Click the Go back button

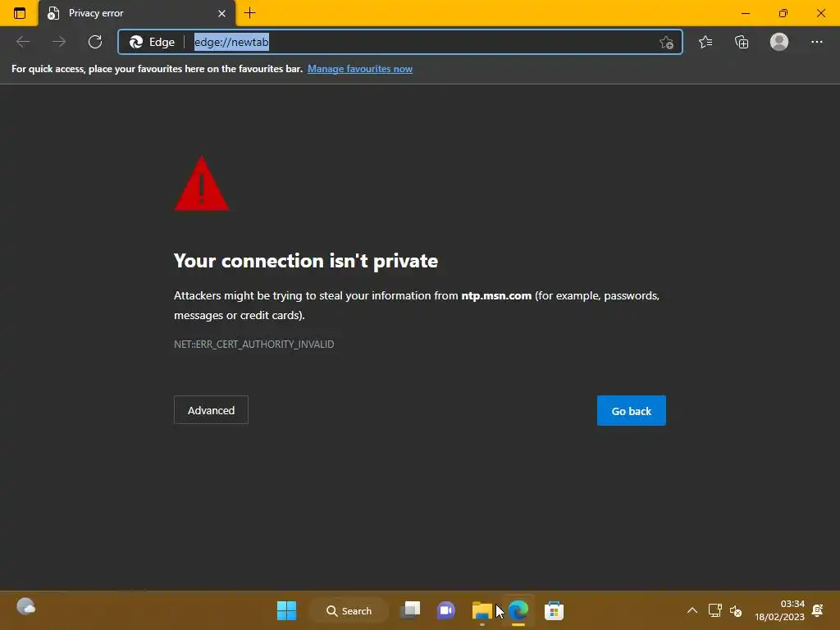coord(632,411)
